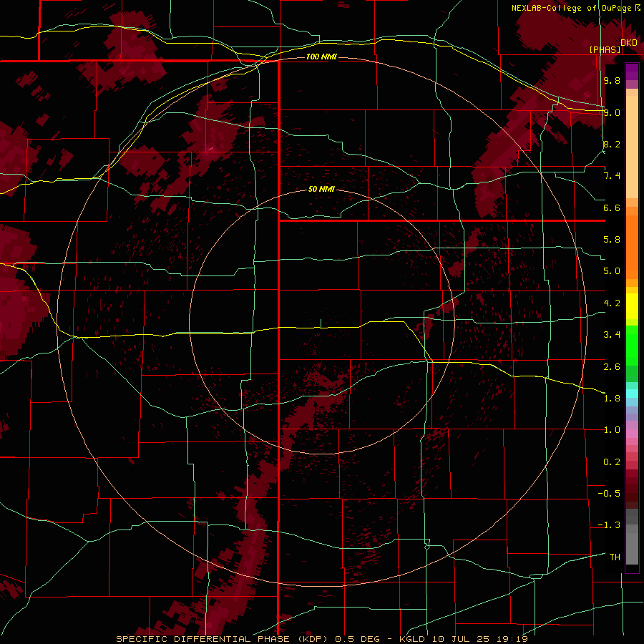Click the 100 NMI range ring label

pyautogui.click(x=321, y=57)
